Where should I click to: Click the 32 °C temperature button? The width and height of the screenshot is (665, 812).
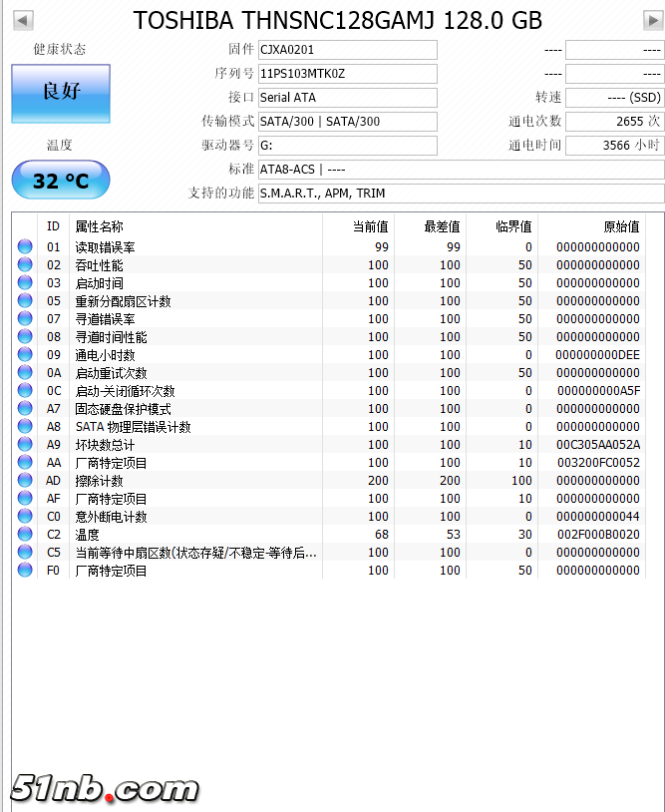pos(61,180)
